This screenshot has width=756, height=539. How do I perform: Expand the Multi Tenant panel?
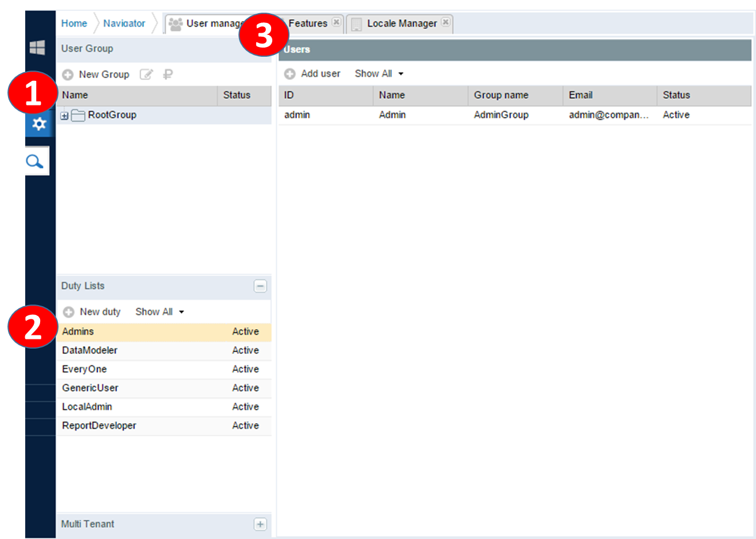point(260,524)
